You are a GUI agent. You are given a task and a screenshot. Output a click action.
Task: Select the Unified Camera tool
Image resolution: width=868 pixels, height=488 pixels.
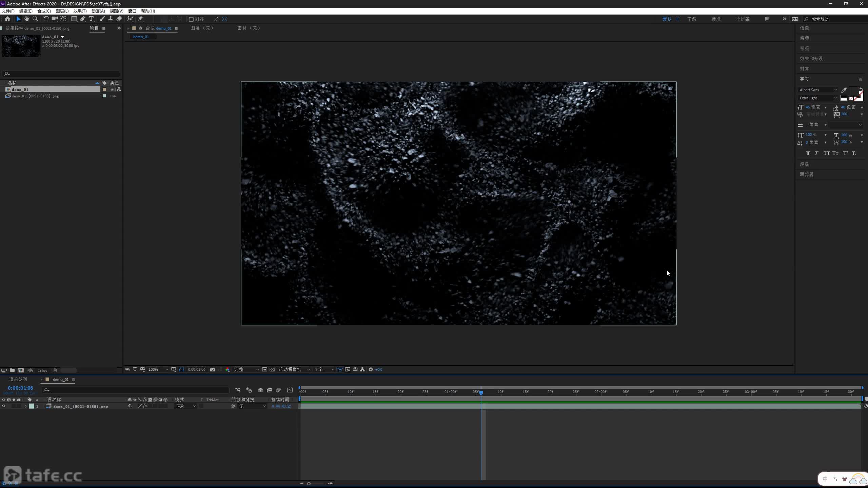(x=55, y=19)
